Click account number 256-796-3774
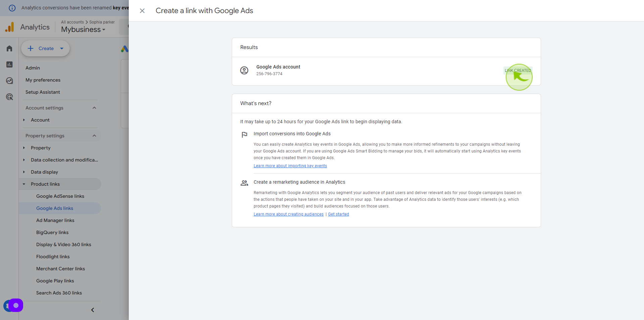This screenshot has width=644, height=320. click(269, 74)
